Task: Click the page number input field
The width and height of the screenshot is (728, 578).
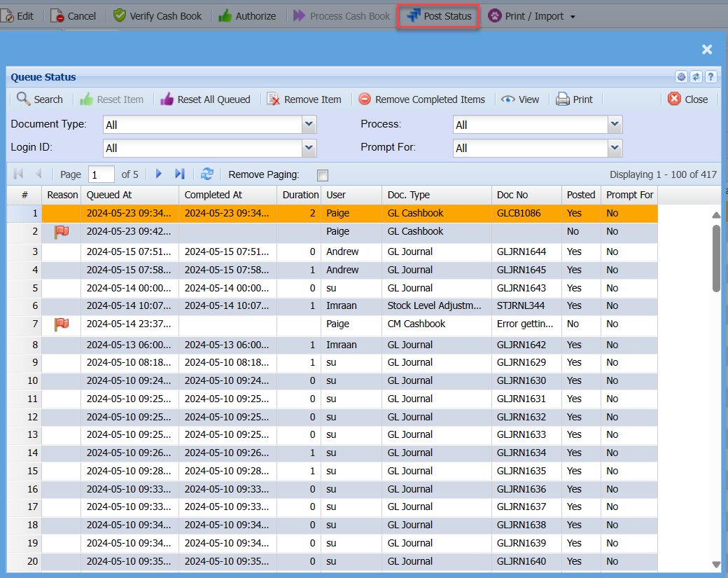Action: tap(101, 174)
